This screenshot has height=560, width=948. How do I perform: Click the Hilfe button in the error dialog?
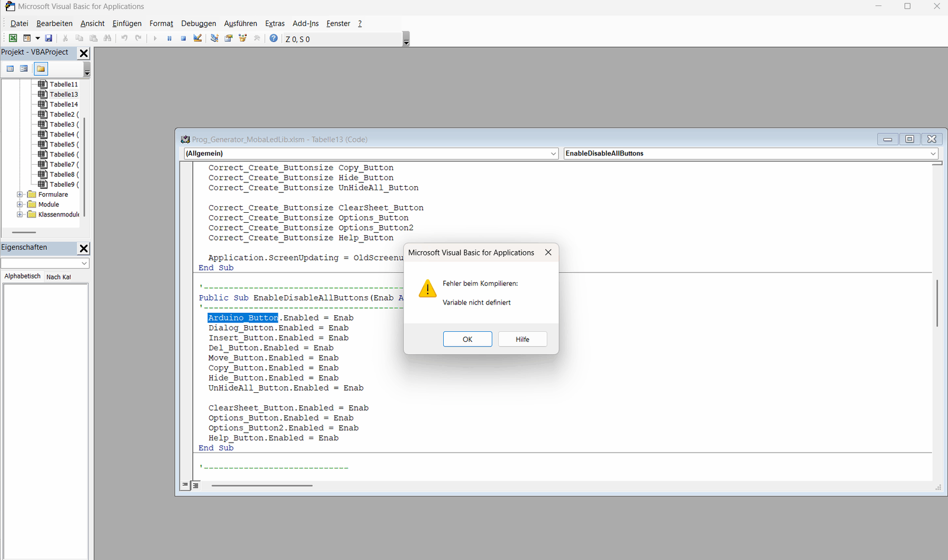tap(522, 339)
